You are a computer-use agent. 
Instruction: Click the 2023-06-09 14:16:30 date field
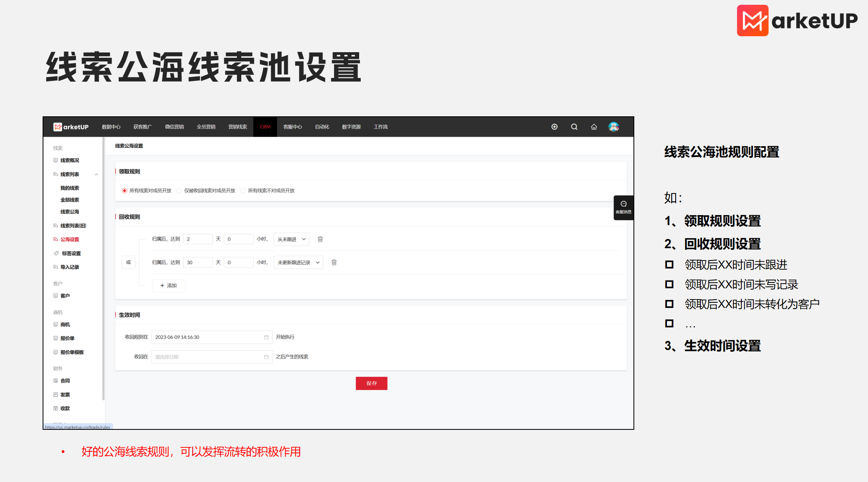[x=212, y=337]
